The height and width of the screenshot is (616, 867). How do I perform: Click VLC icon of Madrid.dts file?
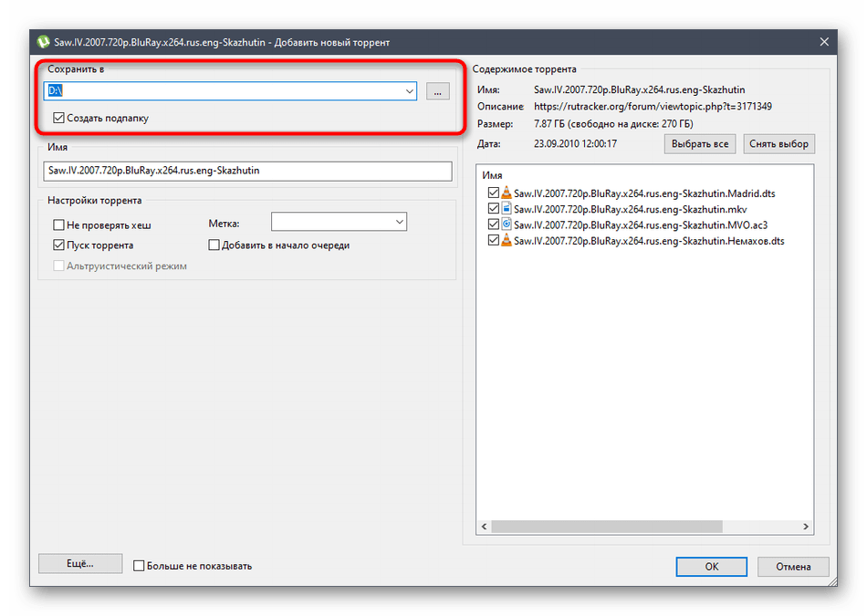(x=507, y=193)
